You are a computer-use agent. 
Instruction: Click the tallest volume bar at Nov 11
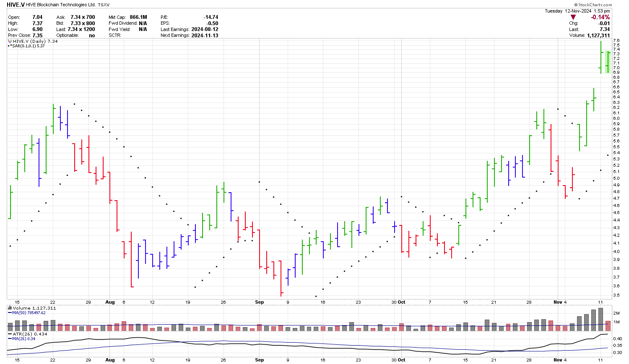pyautogui.click(x=600, y=319)
